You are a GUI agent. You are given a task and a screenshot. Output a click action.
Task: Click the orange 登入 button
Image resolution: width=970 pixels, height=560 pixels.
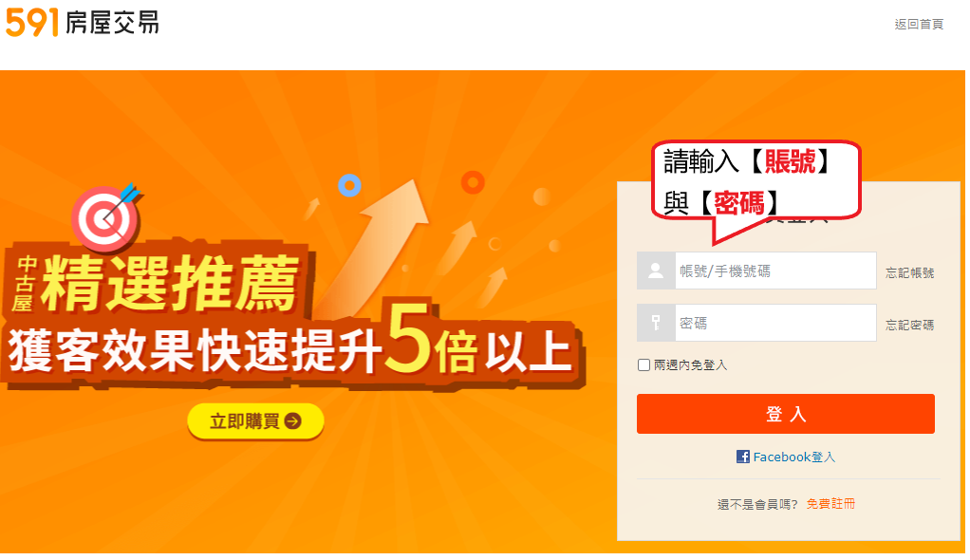pos(786,414)
